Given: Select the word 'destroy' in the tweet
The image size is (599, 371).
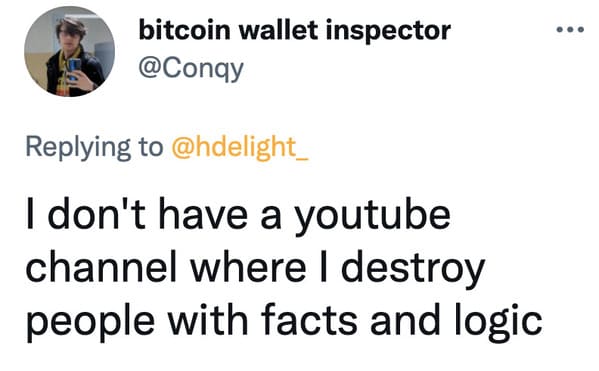Looking at the screenshot, I should (413, 267).
